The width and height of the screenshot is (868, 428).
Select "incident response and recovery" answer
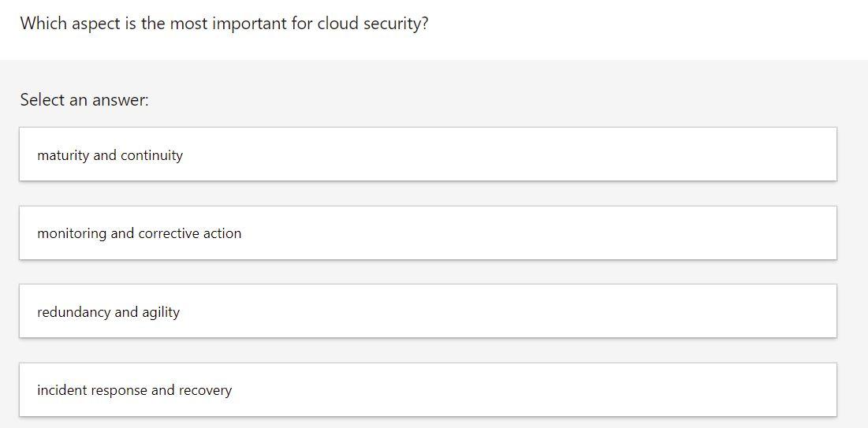(134, 390)
